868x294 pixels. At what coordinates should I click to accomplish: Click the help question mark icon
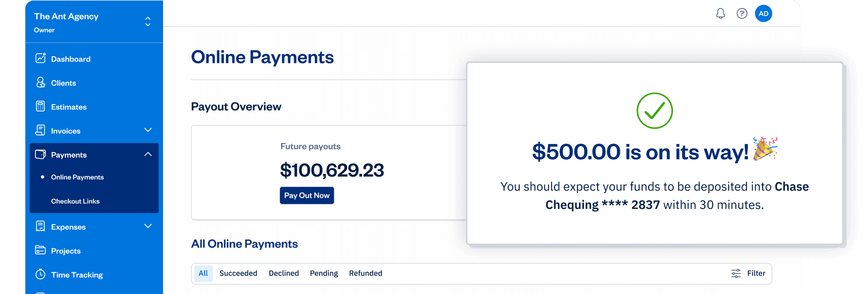742,14
